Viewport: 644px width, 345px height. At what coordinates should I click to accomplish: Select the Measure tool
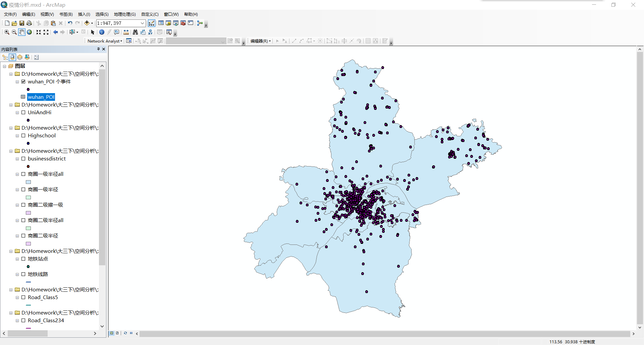pos(126,32)
